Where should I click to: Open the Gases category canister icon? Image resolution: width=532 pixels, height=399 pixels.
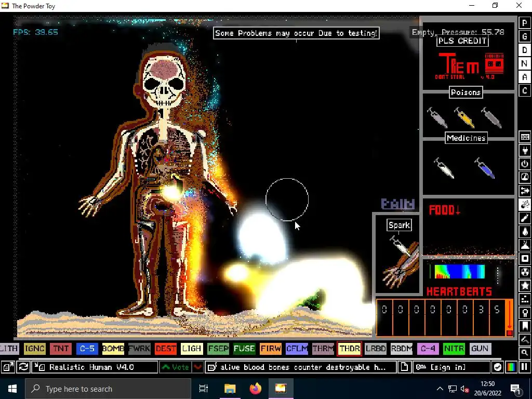pos(525,218)
